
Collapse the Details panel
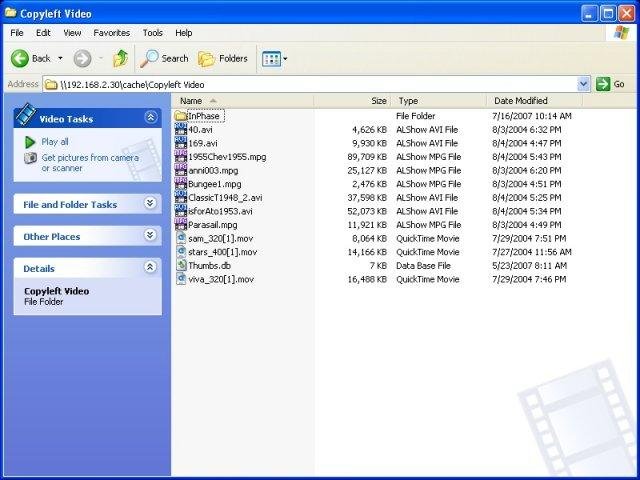click(151, 267)
